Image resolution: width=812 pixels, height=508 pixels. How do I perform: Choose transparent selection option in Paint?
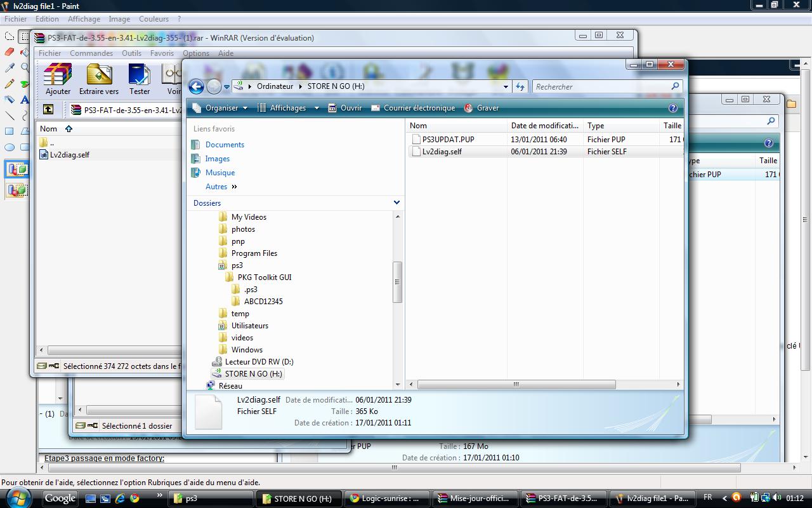point(17,190)
